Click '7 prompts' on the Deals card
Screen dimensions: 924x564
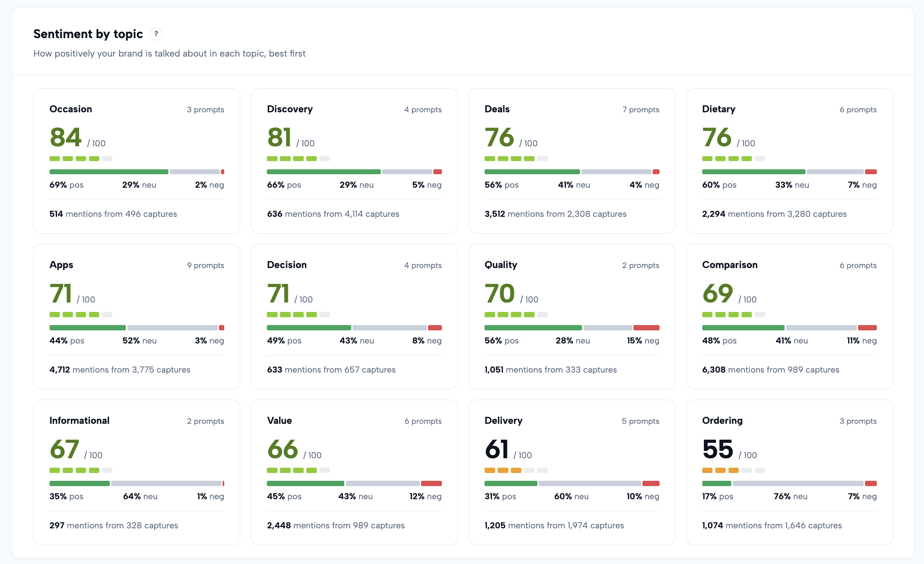click(x=641, y=109)
